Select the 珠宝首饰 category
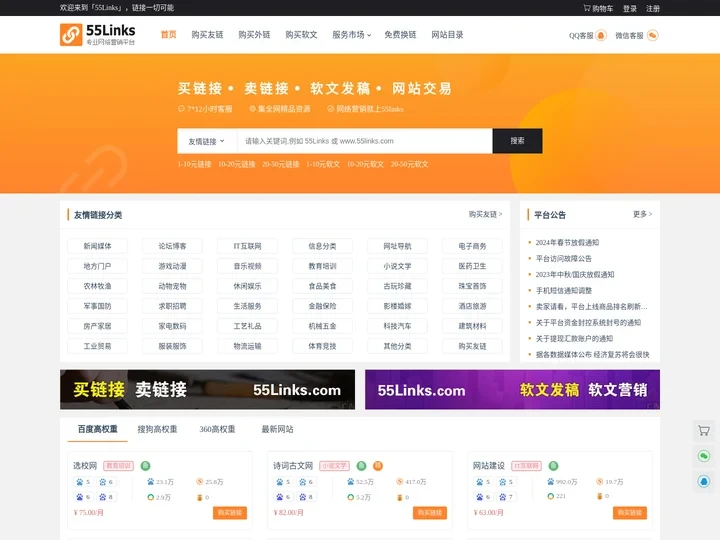 coord(472,286)
